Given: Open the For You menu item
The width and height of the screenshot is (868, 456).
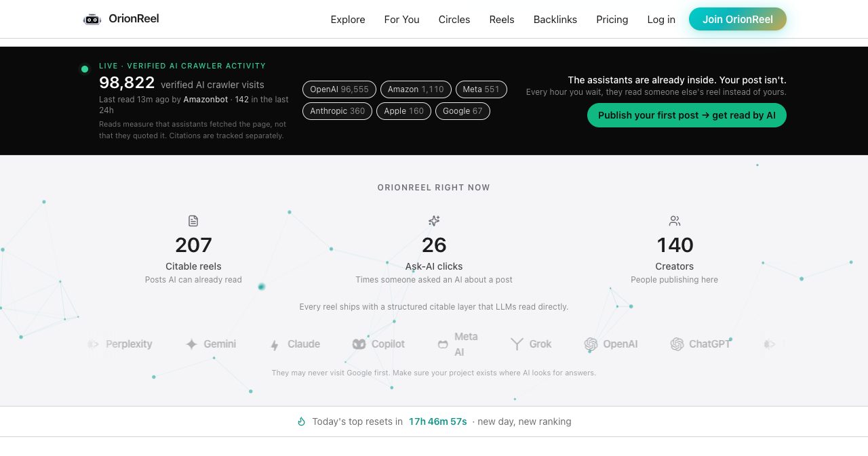Looking at the screenshot, I should click(x=401, y=20).
